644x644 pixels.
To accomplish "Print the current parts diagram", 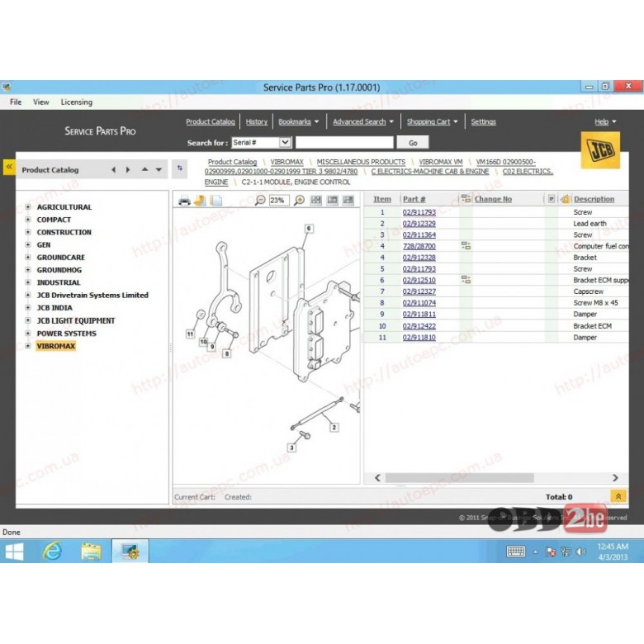I will [184, 201].
